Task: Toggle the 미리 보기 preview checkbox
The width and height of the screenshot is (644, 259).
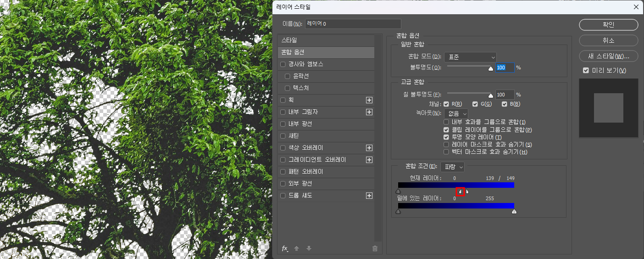Action: pyautogui.click(x=586, y=71)
